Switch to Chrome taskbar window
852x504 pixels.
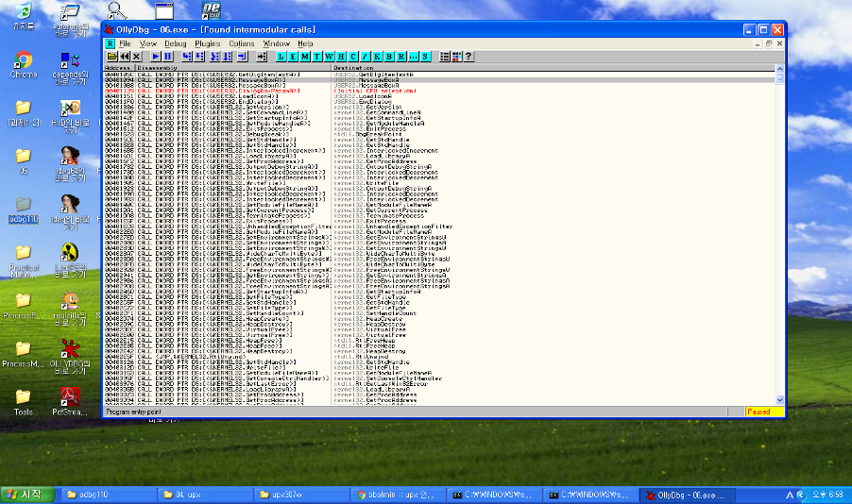click(x=398, y=495)
